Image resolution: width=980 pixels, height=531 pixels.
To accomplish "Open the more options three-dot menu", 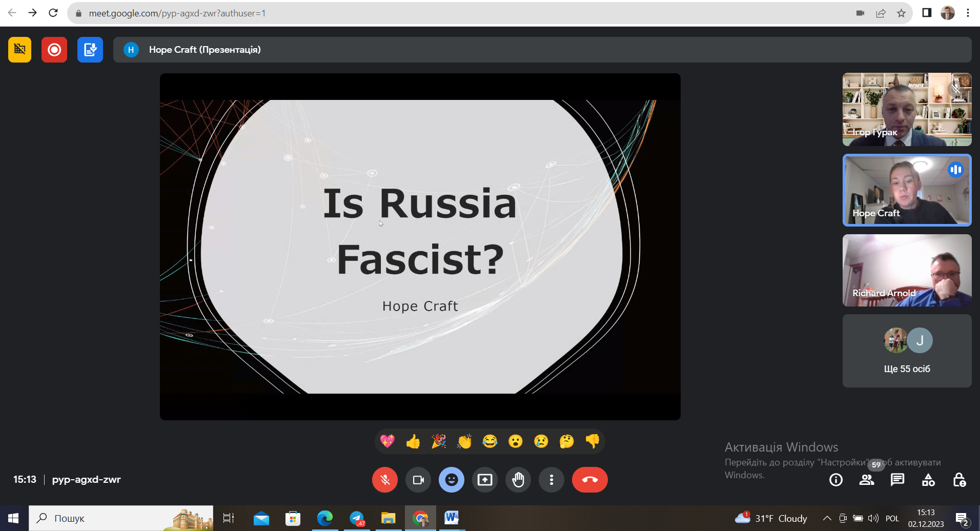I will pos(552,480).
